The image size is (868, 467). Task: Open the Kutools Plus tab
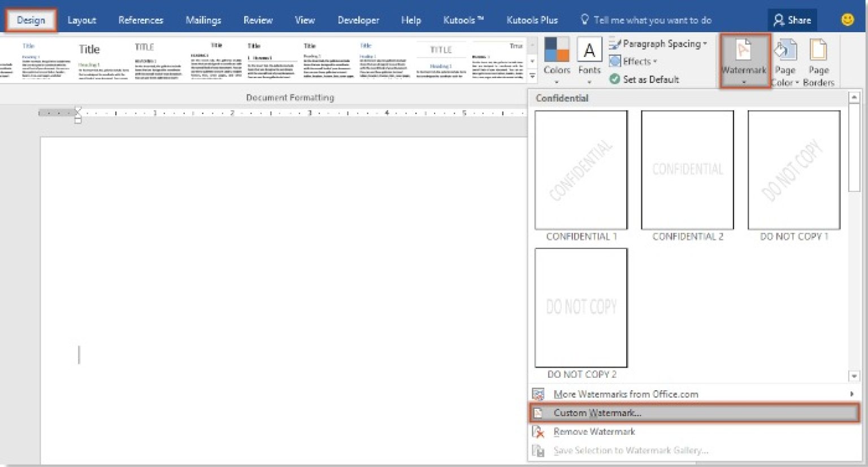tap(532, 20)
